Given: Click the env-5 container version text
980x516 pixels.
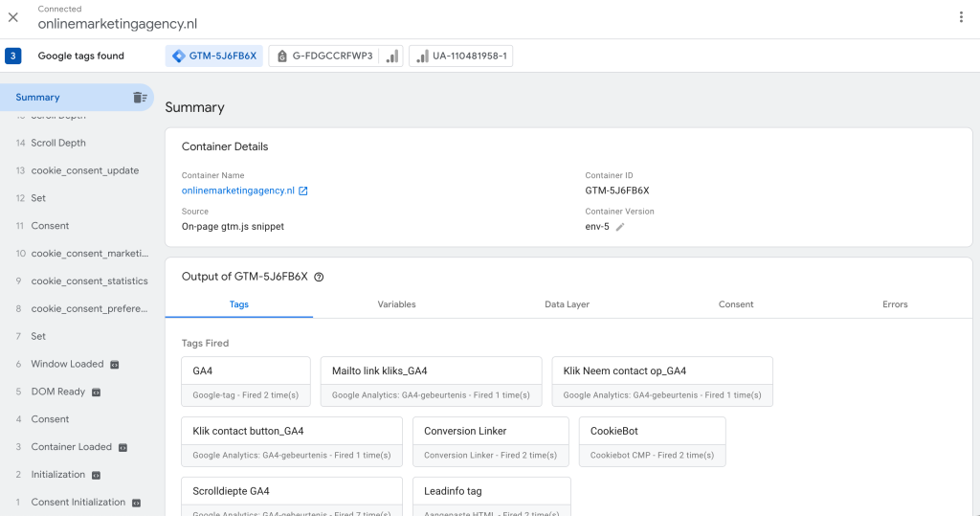Looking at the screenshot, I should 597,227.
